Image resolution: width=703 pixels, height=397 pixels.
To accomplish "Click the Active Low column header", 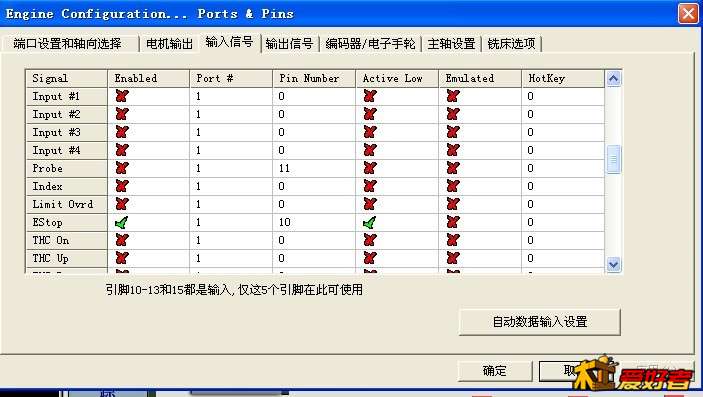I will pos(397,79).
